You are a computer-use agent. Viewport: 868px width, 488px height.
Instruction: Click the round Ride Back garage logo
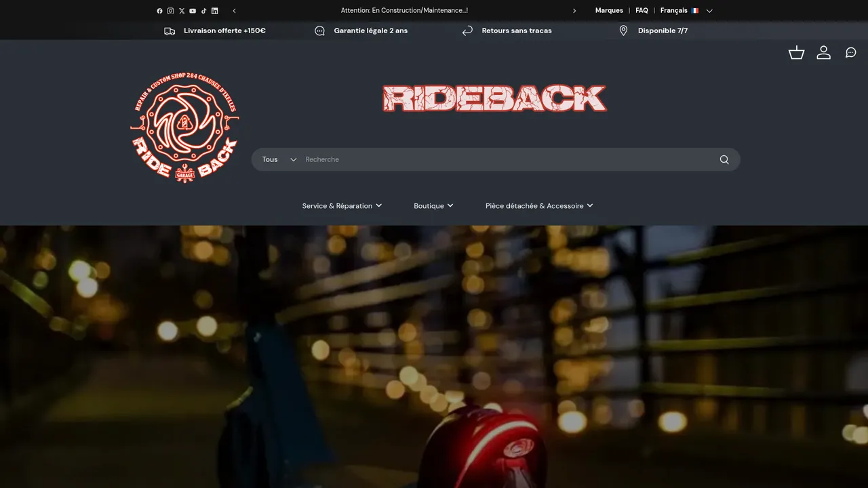[x=184, y=128]
